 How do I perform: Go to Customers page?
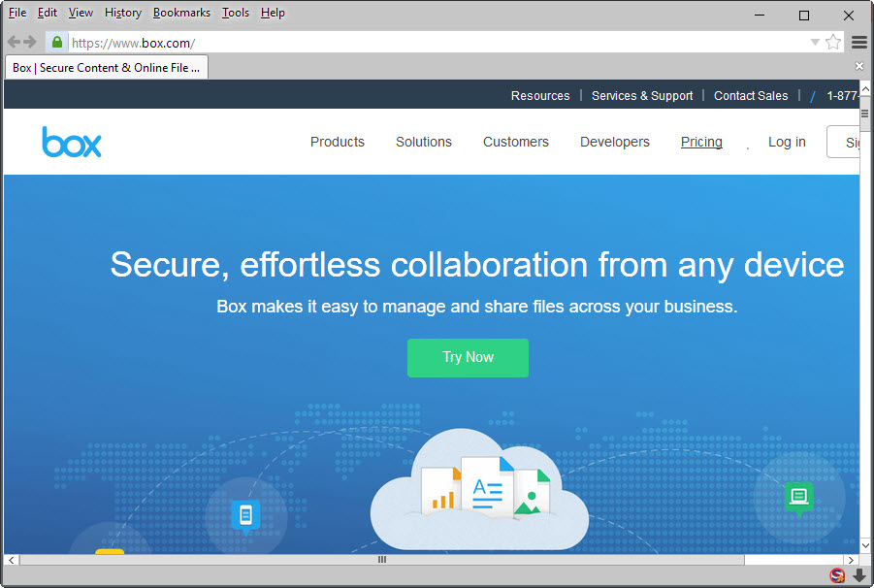516,142
